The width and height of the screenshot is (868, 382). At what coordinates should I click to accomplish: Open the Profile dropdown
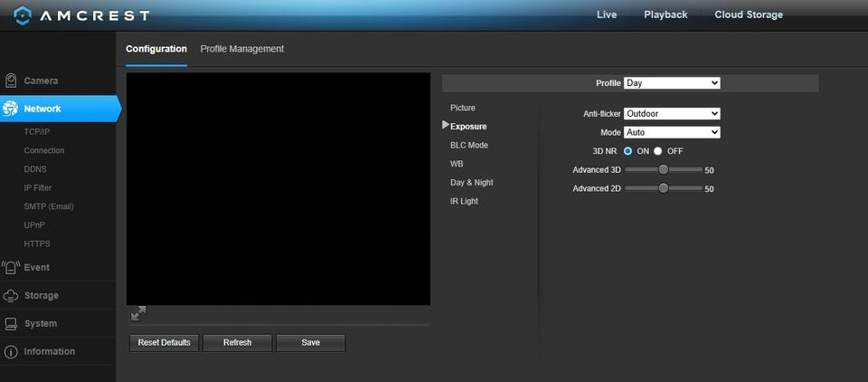click(x=672, y=83)
